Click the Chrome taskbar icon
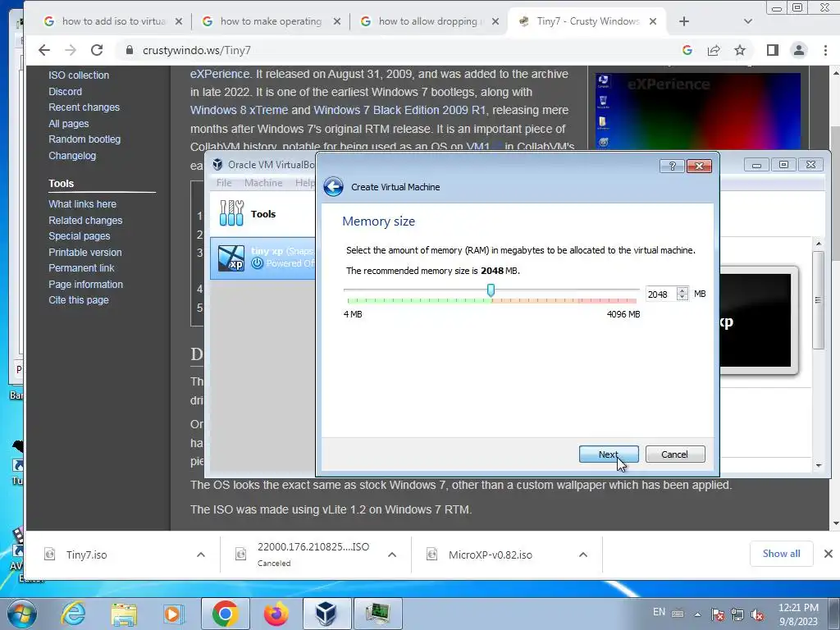The image size is (840, 630). click(226, 614)
